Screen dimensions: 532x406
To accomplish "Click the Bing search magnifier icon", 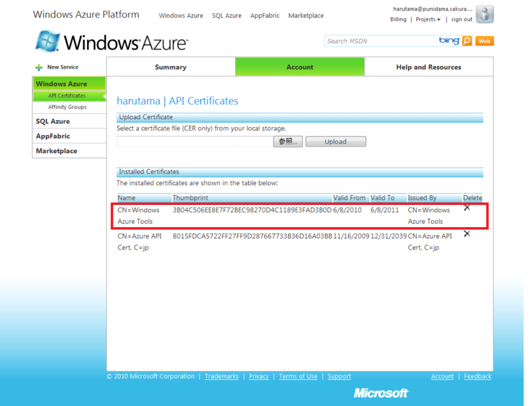I will (467, 41).
